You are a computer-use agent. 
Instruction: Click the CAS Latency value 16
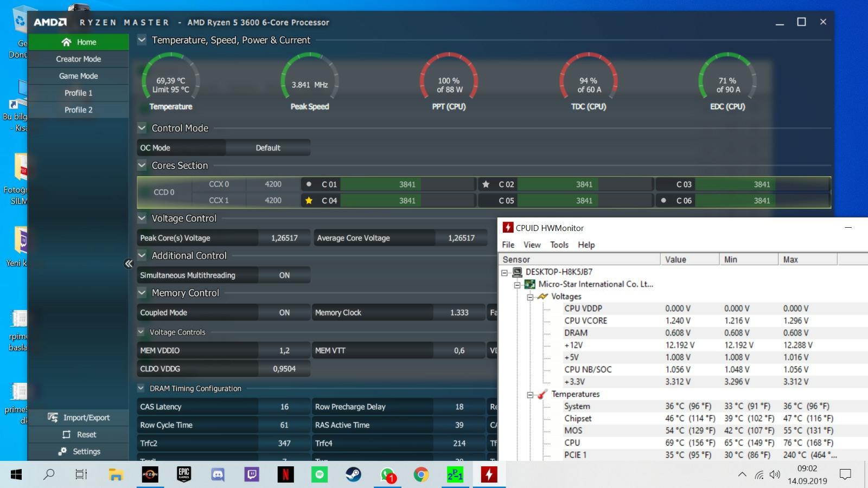pos(284,407)
